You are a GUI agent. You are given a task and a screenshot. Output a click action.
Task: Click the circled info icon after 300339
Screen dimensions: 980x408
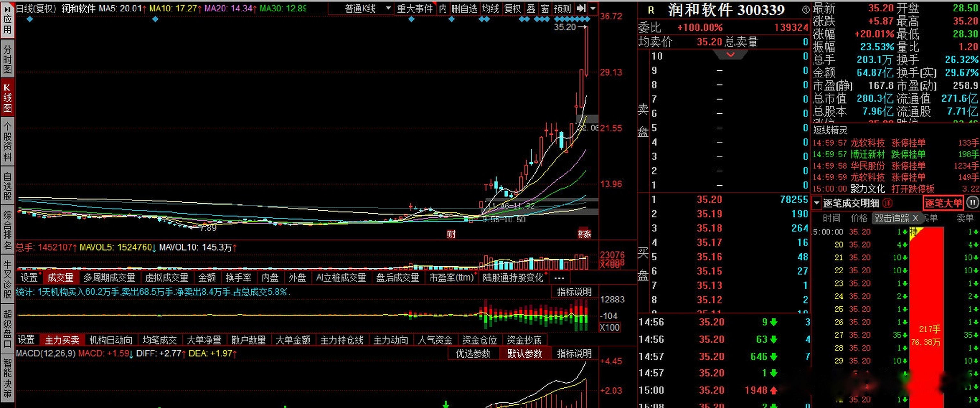(x=805, y=10)
